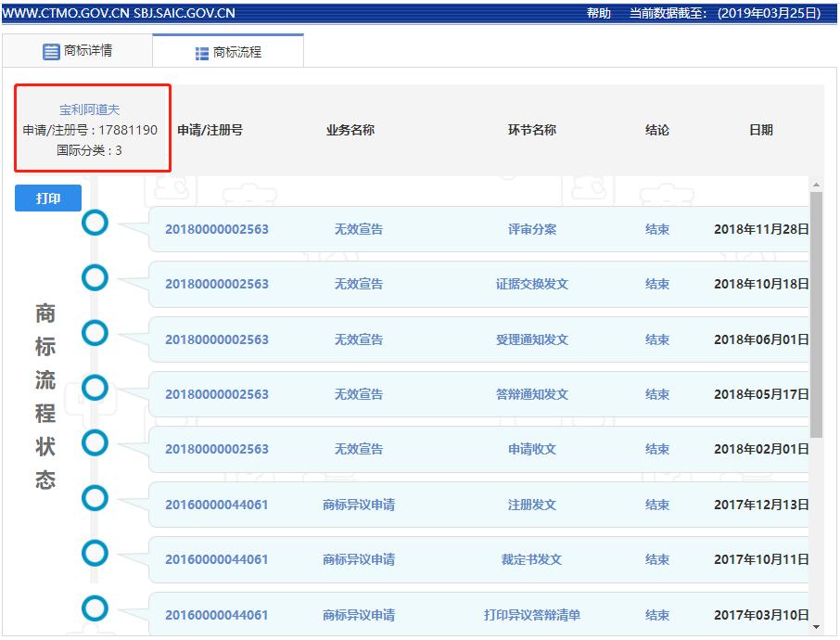Image resolution: width=840 pixels, height=640 pixels.
Task: Click 结束 result in the 申请收文 row
Action: [657, 449]
